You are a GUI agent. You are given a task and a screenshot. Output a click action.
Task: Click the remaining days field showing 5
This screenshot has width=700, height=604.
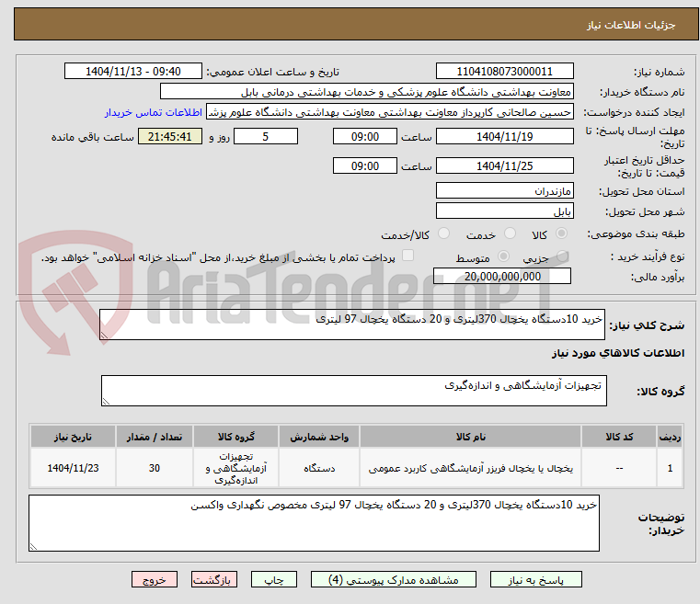266,136
